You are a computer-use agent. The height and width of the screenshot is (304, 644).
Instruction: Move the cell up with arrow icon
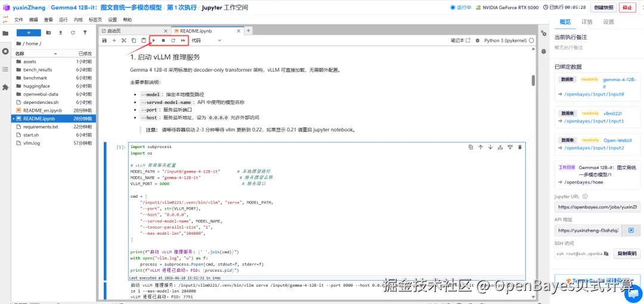[481, 148]
